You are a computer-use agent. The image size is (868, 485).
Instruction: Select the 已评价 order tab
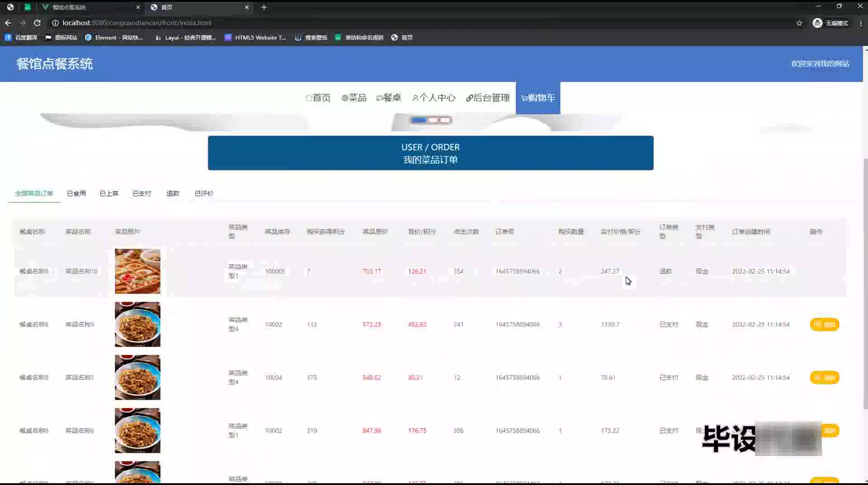point(204,193)
